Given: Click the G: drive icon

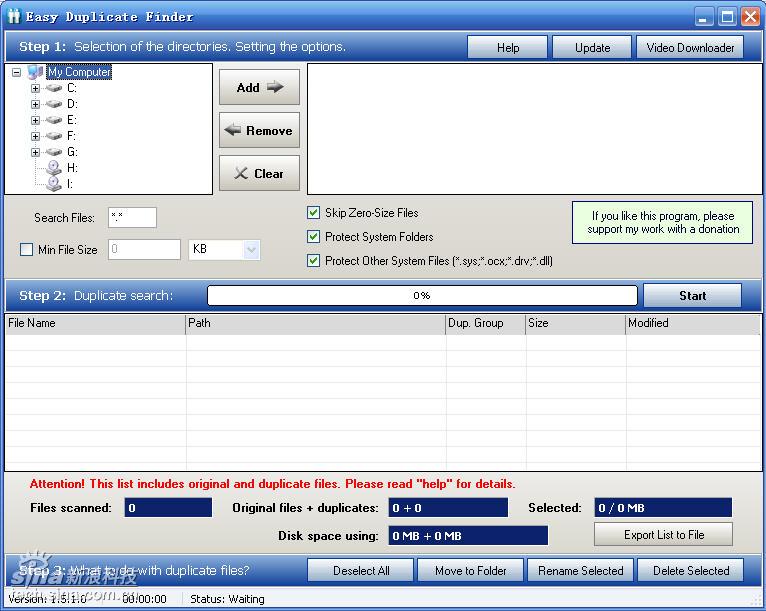Looking at the screenshot, I should tap(54, 152).
